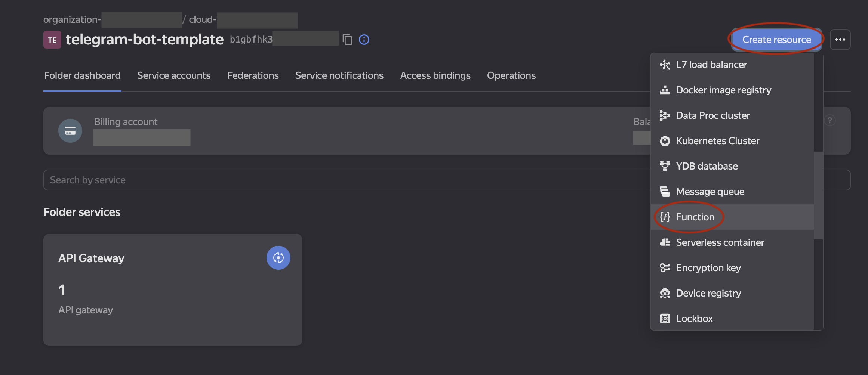Viewport: 868px width, 375px height.
Task: Choose Kubernetes Cluster from the list
Action: click(732, 141)
